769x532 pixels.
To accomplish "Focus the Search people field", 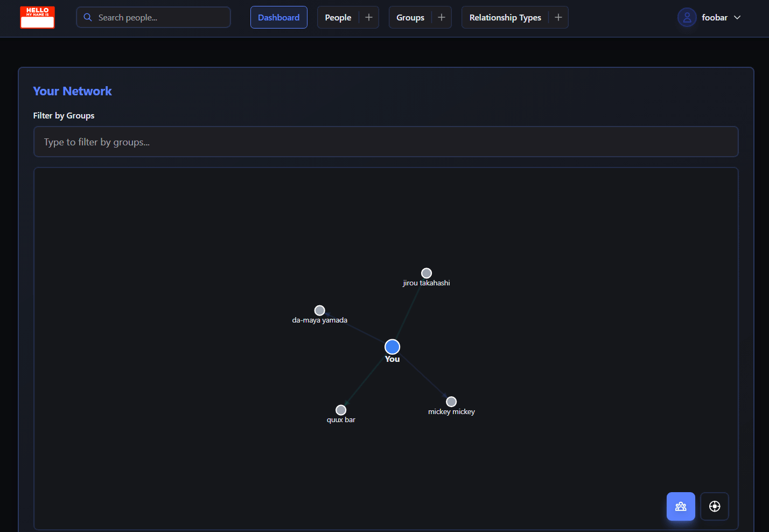I will coord(162,17).
